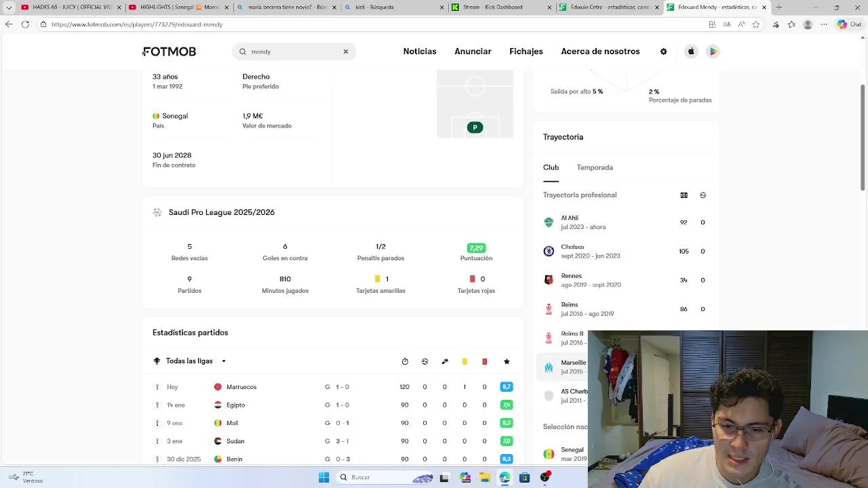Click the 7,29 Puntuación rating badge
The width and height of the screenshot is (868, 488).
(476, 248)
